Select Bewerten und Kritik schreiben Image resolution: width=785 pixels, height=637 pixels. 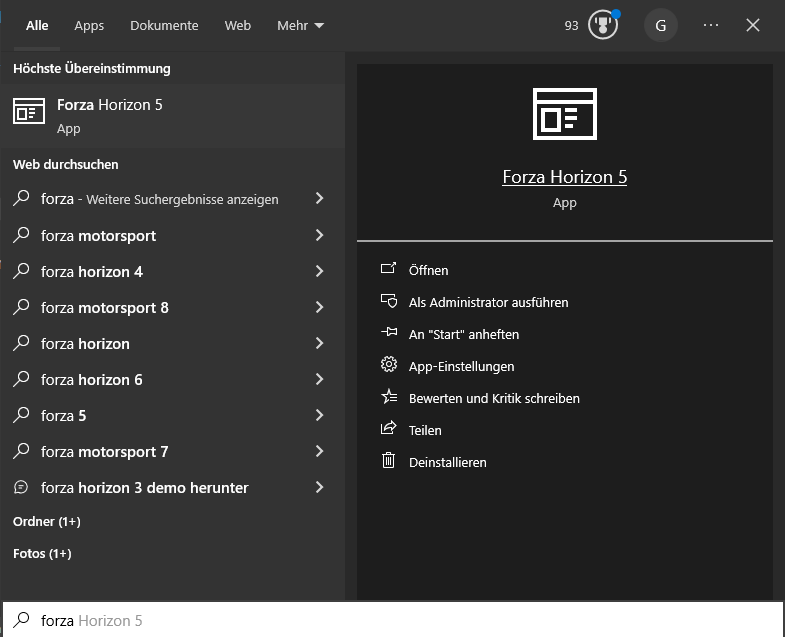(494, 399)
